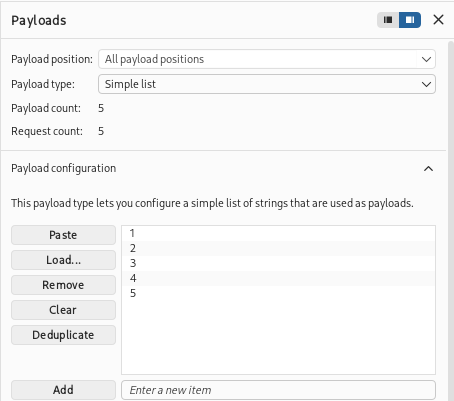Click the Request count value 5

point(101,131)
